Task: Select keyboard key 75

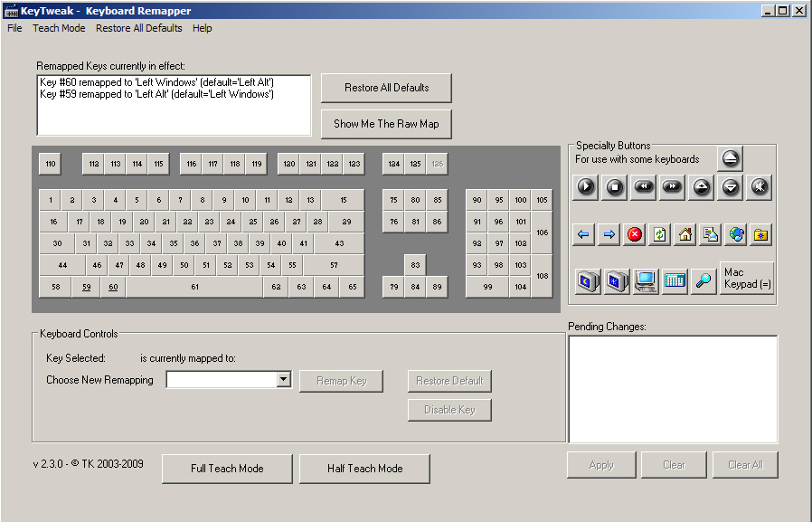Action: (393, 200)
